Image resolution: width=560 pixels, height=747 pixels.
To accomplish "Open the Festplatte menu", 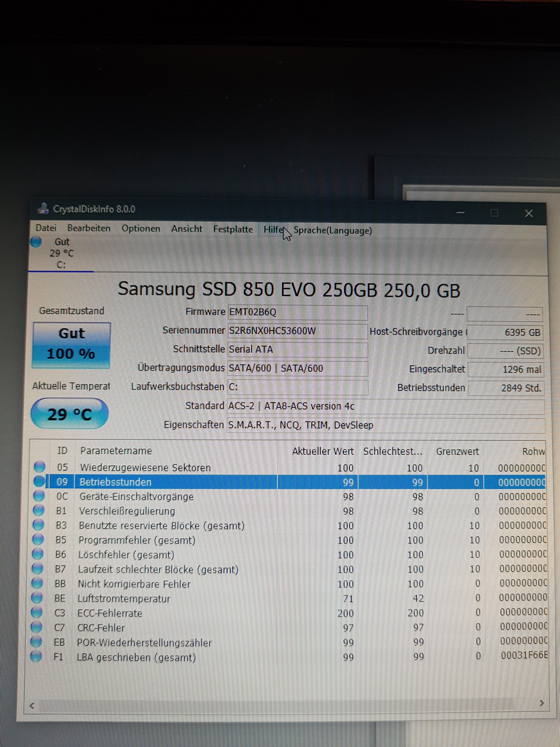I will pyautogui.click(x=233, y=229).
